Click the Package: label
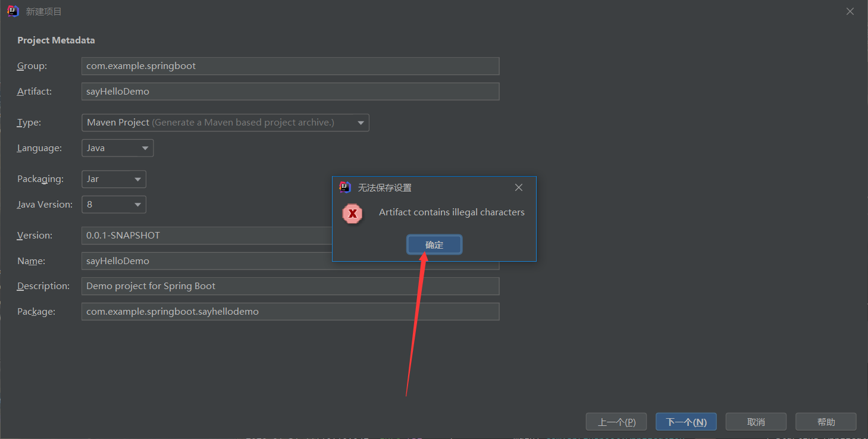868x439 pixels. (x=36, y=312)
